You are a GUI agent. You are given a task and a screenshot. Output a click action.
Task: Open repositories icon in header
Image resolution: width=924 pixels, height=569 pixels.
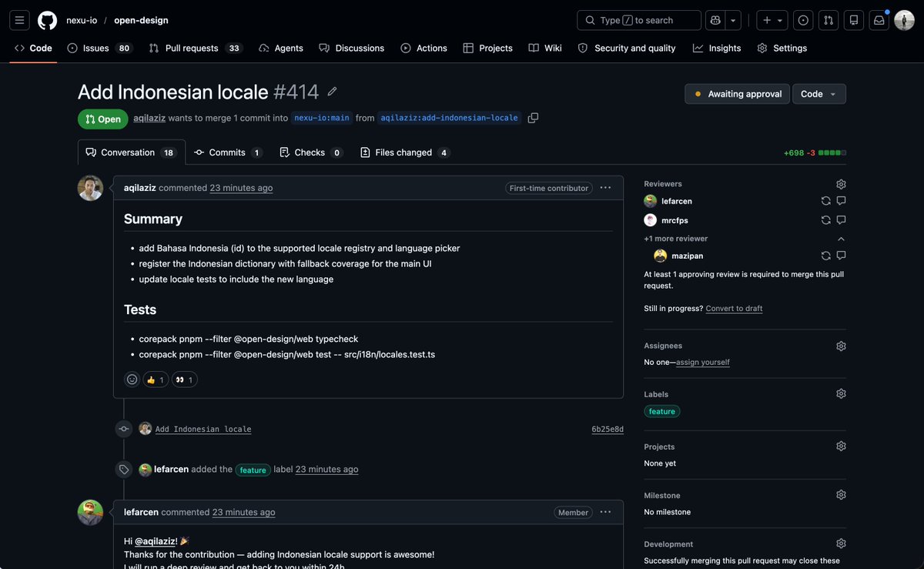tap(853, 20)
